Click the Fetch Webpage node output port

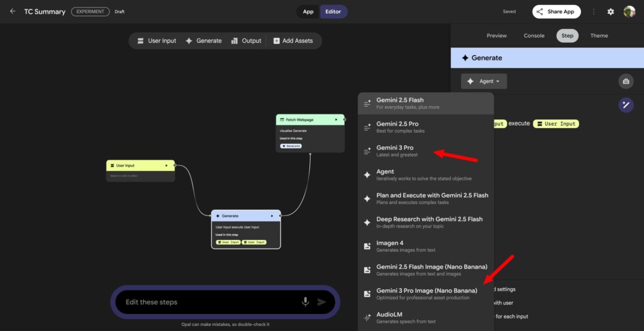(344, 119)
